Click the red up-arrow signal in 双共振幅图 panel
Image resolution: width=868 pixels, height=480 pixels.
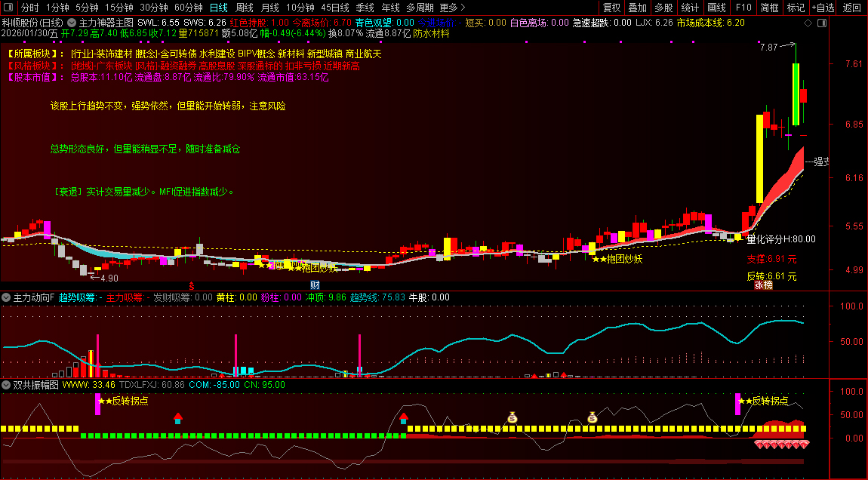pyautogui.click(x=177, y=417)
